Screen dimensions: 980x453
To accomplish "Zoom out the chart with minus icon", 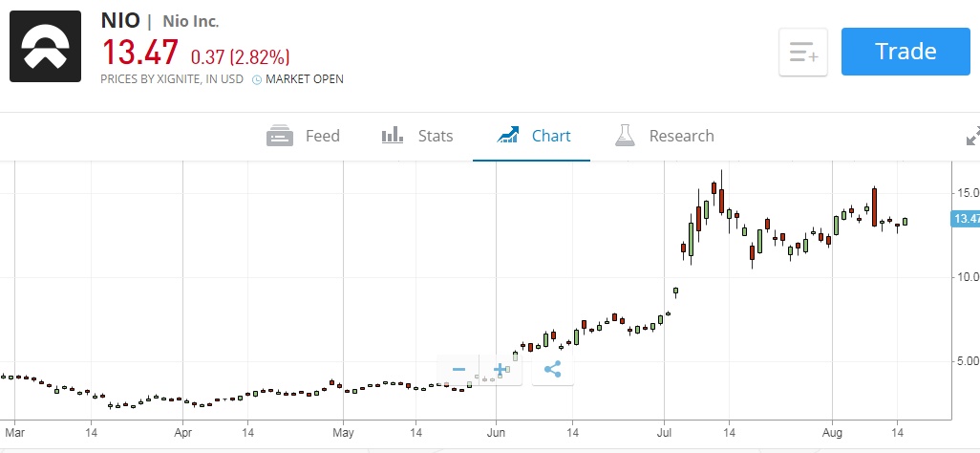I will 458,370.
